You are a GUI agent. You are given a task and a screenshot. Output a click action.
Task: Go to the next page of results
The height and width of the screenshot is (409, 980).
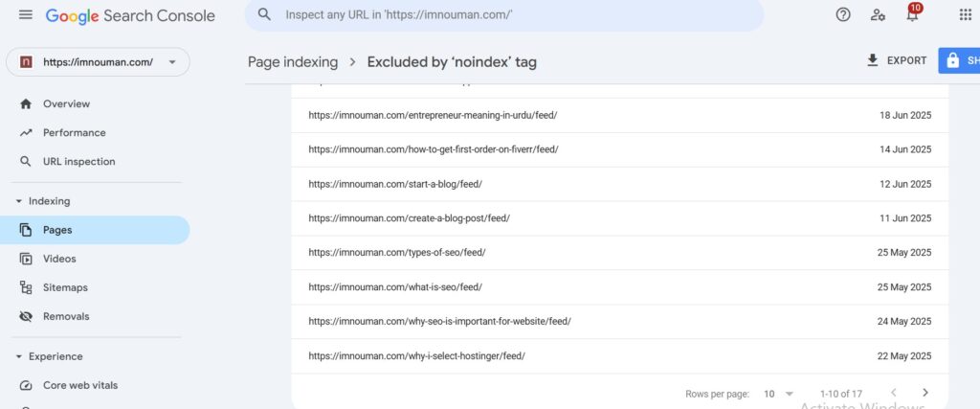pos(925,393)
